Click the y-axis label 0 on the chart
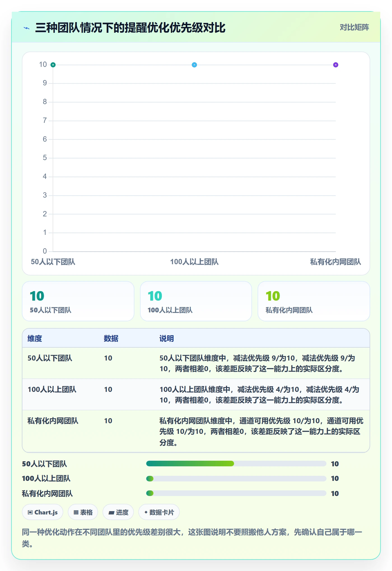 [45, 251]
